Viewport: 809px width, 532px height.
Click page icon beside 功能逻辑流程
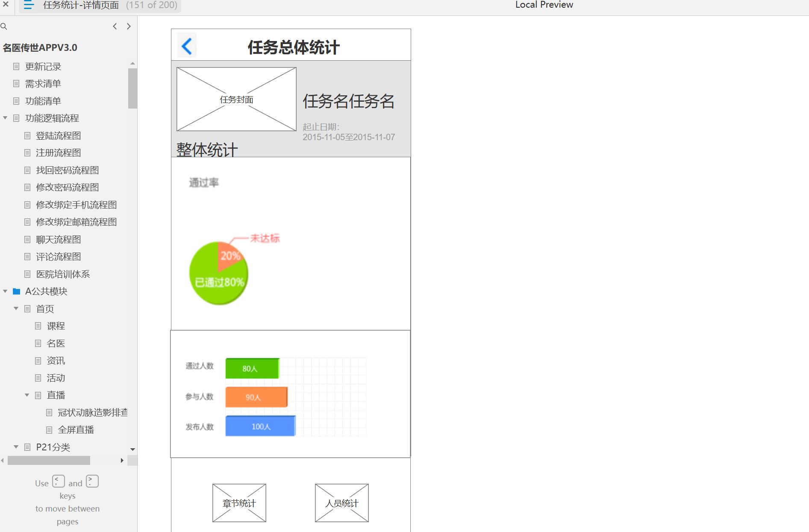click(16, 118)
